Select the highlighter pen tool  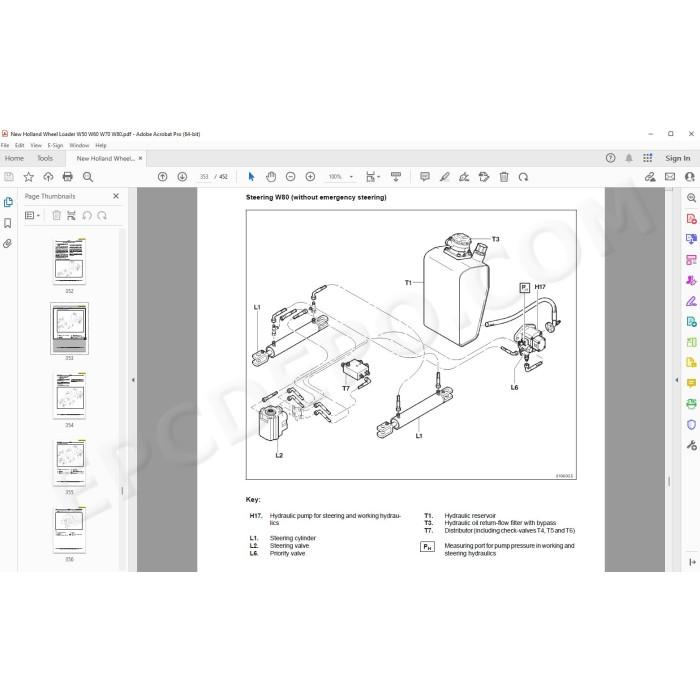[x=444, y=177]
